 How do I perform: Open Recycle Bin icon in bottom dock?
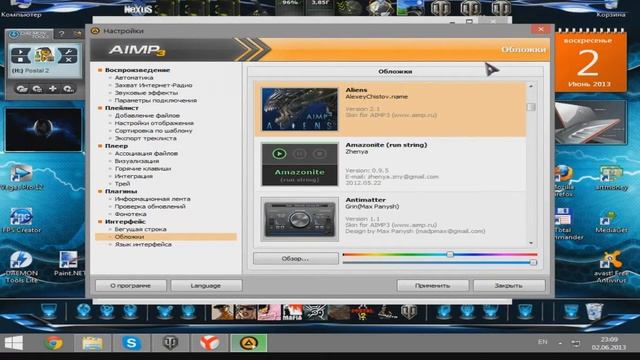[x=594, y=312]
